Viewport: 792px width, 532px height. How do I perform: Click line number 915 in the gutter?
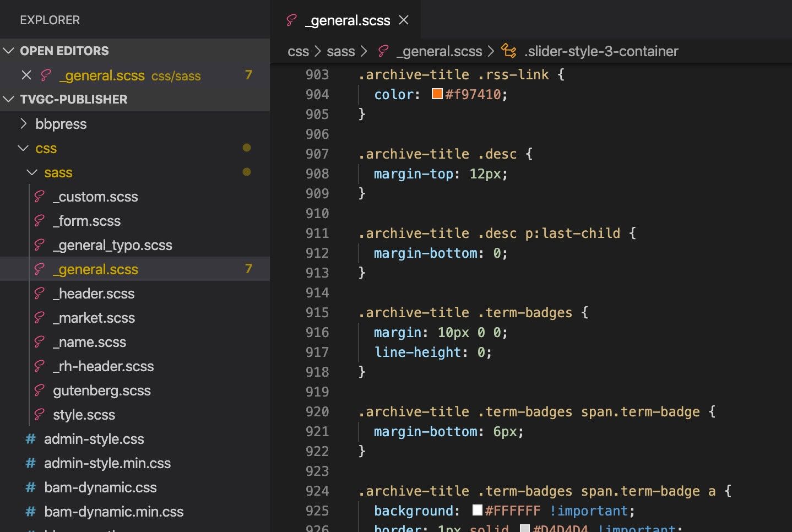pyautogui.click(x=317, y=312)
